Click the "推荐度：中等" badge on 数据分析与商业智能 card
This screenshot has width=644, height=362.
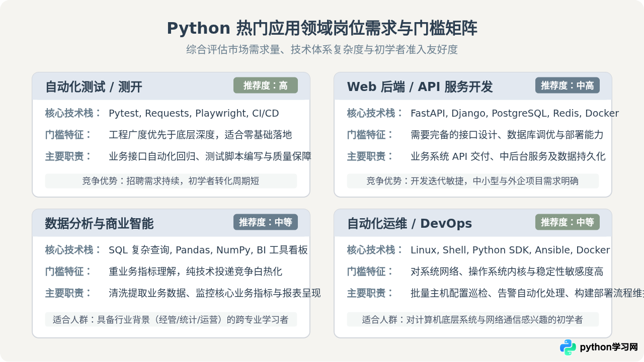pyautogui.click(x=266, y=222)
